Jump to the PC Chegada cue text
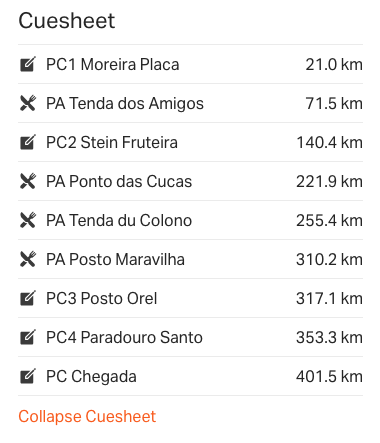Screen dimensions: 380x443 pos(91,377)
